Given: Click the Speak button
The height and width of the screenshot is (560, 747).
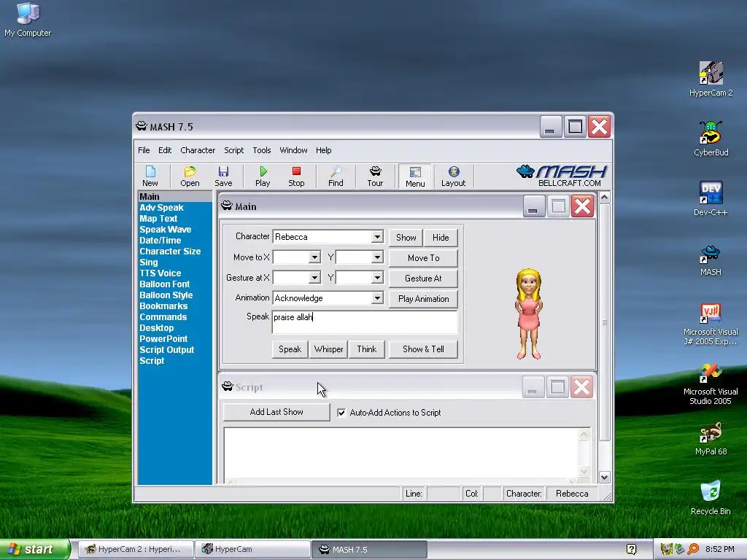Looking at the screenshot, I should tap(290, 349).
